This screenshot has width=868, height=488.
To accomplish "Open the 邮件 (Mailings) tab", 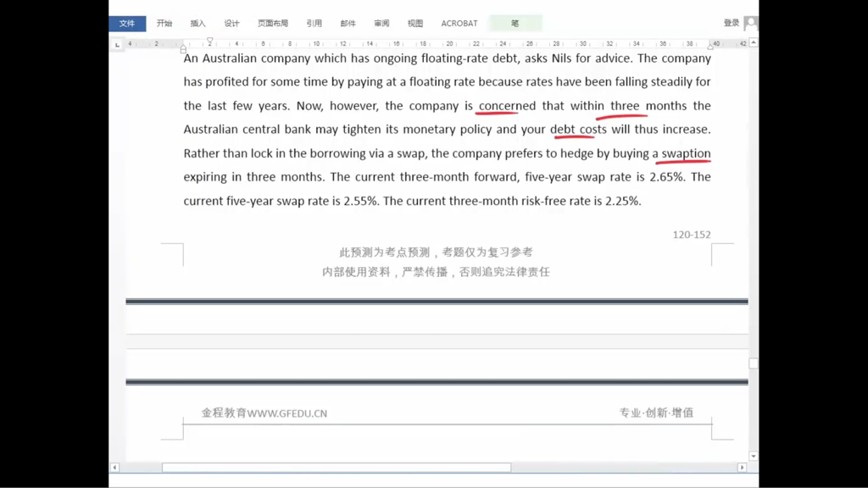I will [348, 23].
